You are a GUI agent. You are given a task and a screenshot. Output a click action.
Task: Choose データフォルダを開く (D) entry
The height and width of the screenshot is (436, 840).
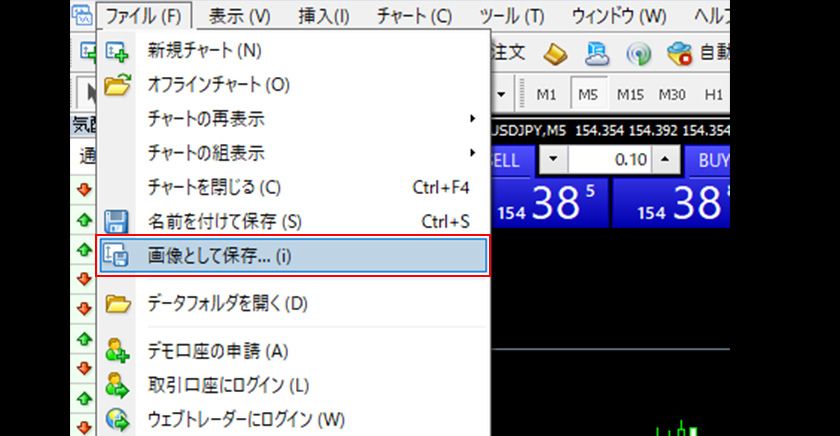[294, 304]
